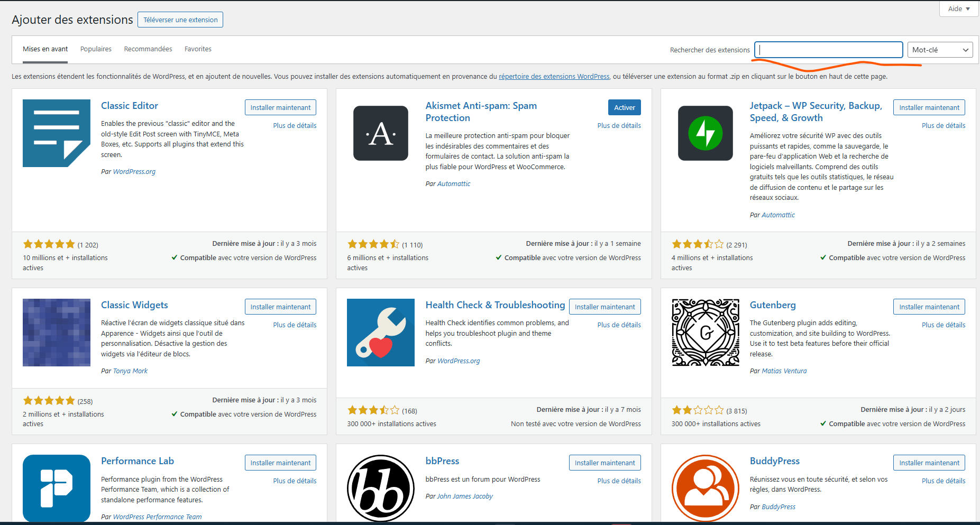Screen dimensions: 980x525
Task: Open John James Jacoby author link
Action: coord(465,496)
